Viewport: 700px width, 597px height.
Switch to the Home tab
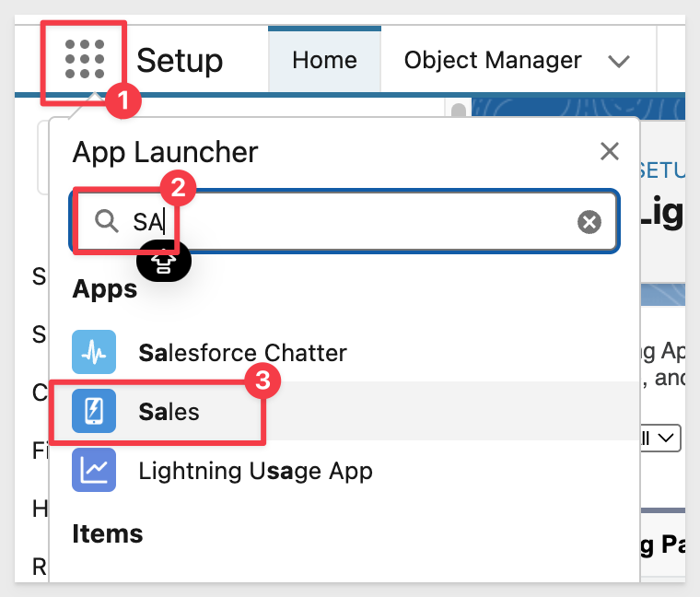click(x=324, y=60)
